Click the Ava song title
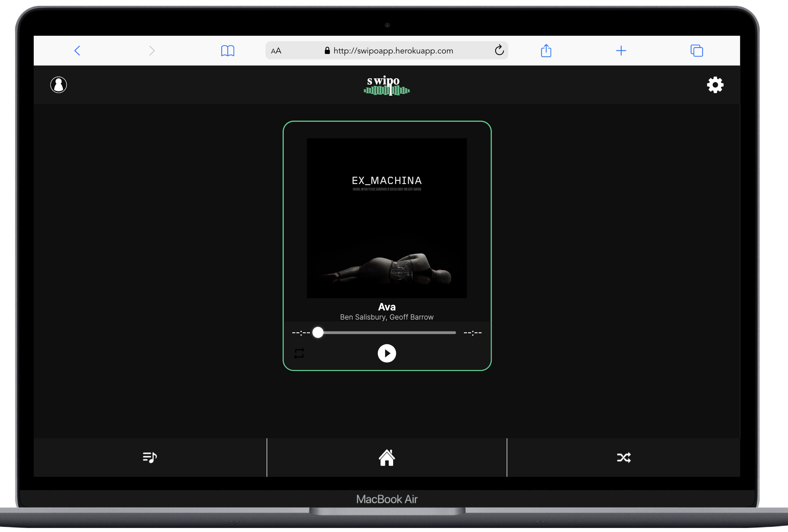Viewport: 788px width, 532px height. [x=387, y=307]
